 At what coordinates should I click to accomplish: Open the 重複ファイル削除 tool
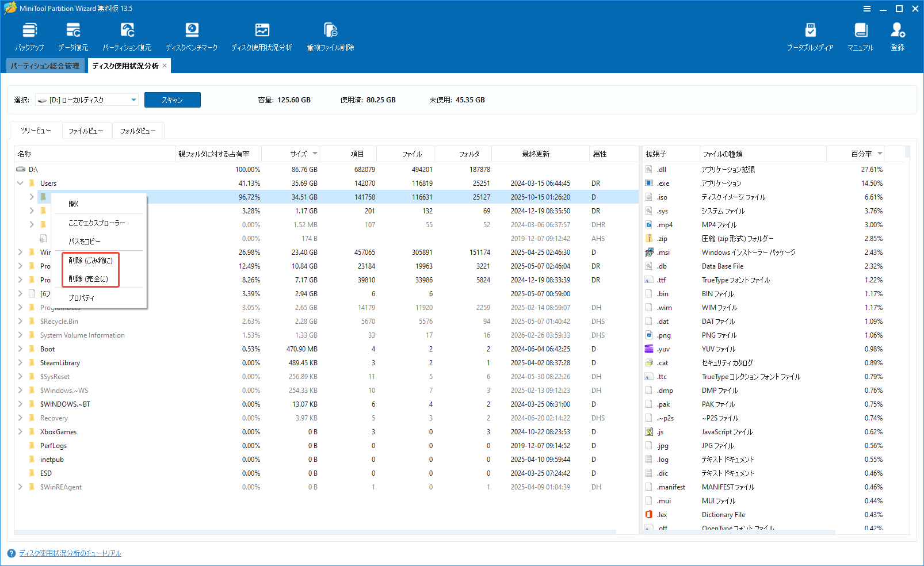point(330,35)
